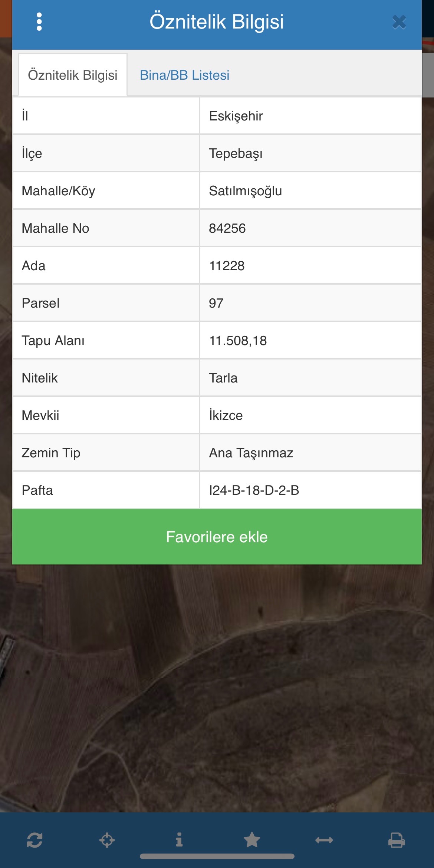Tap the refresh arrows icon
This screenshot has width=434, height=868.
click(34, 840)
